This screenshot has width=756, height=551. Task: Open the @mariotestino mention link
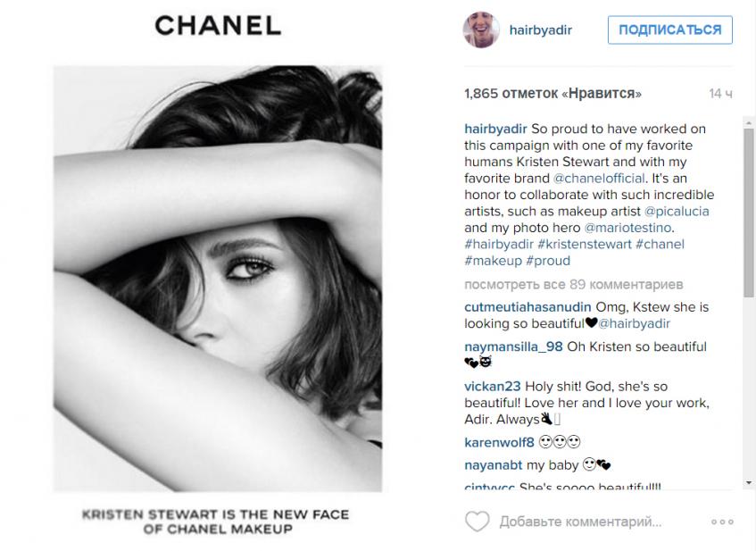(627, 228)
